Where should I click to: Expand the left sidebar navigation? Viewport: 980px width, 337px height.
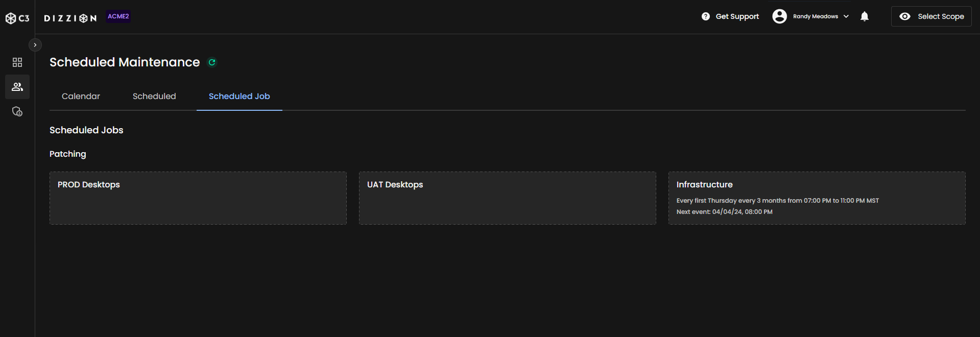tap(35, 45)
